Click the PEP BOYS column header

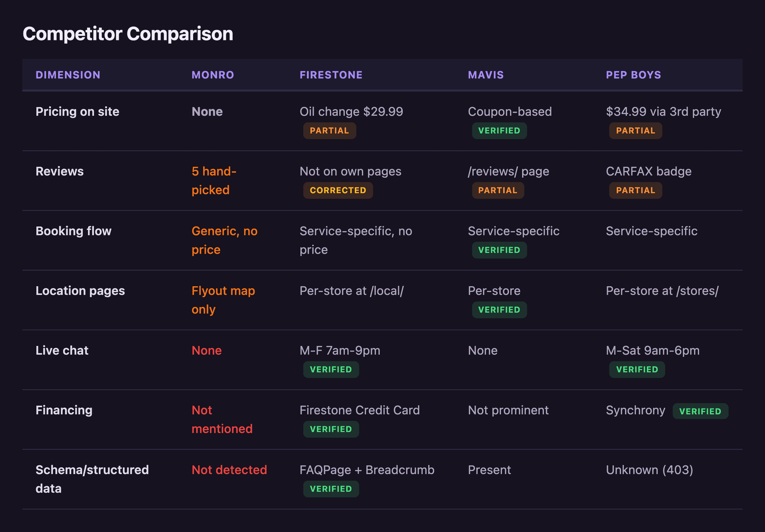click(633, 75)
